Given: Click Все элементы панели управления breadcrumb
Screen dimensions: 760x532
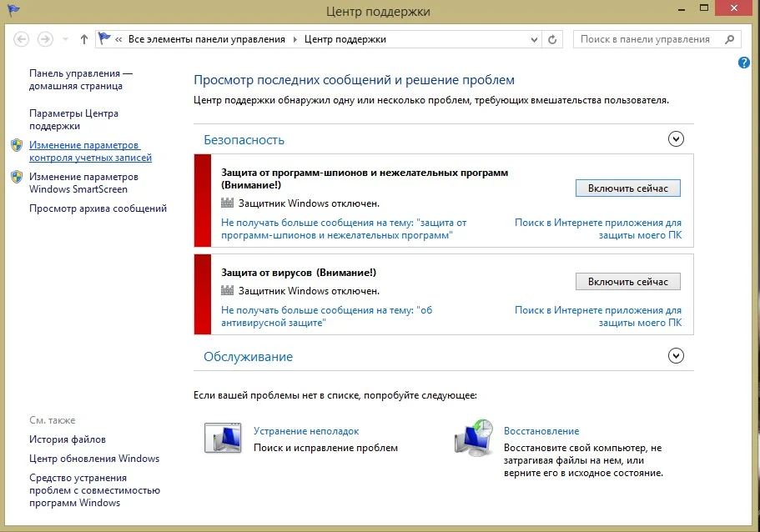Looking at the screenshot, I should (x=207, y=39).
